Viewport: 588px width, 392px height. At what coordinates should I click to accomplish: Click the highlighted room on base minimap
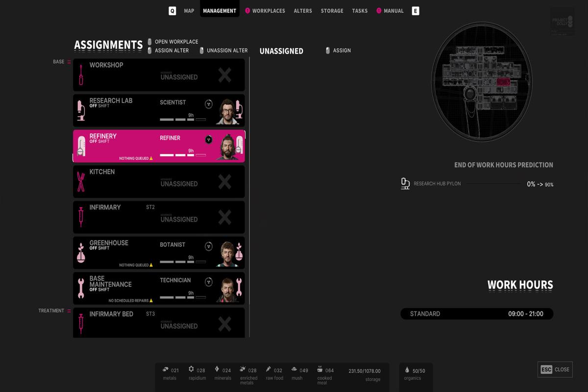coord(503,82)
